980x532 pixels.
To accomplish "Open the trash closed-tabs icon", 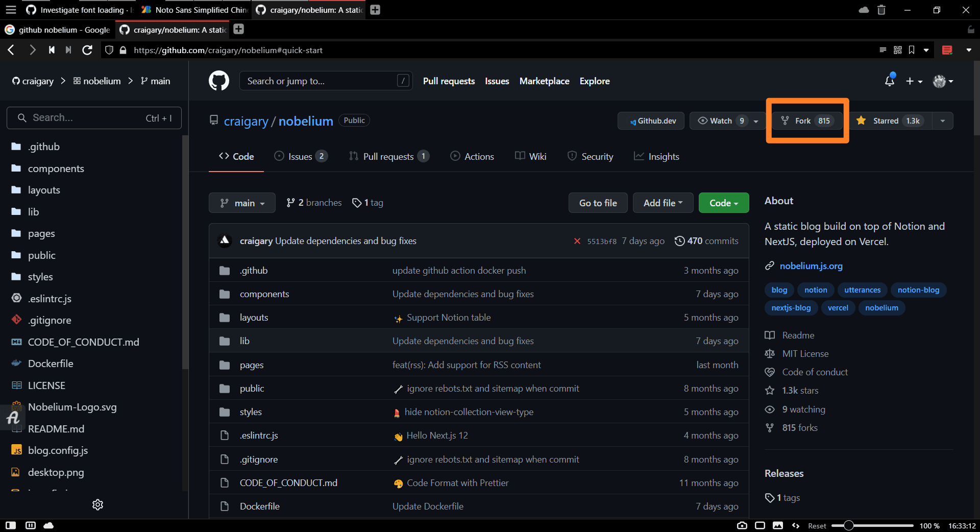I will pos(881,10).
